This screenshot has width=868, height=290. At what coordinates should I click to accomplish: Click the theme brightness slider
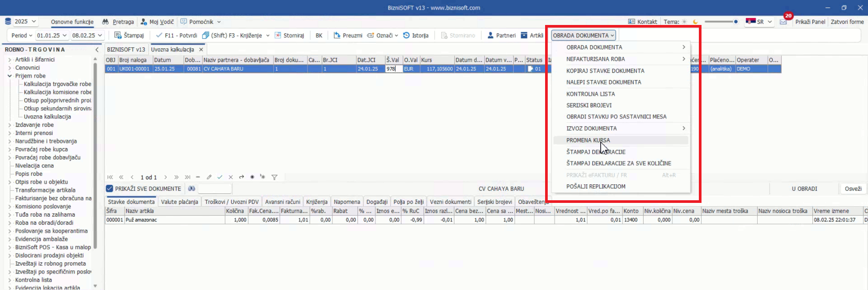(721, 22)
